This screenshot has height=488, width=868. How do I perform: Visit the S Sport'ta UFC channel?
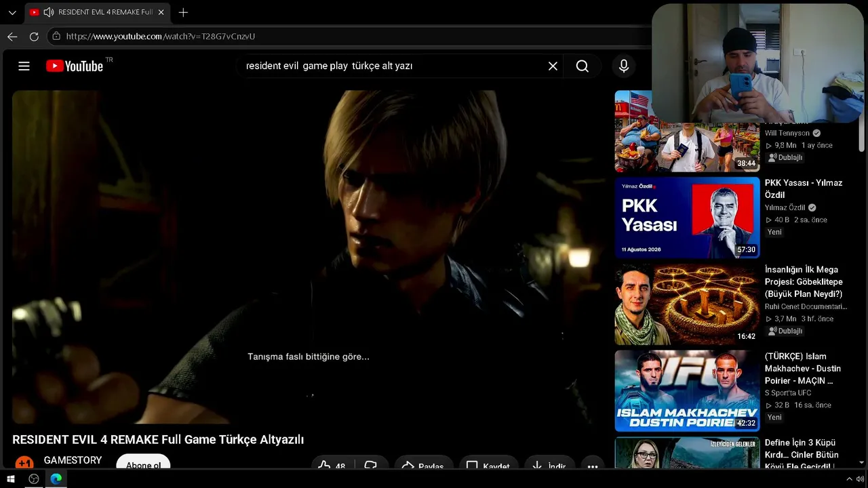click(788, 393)
